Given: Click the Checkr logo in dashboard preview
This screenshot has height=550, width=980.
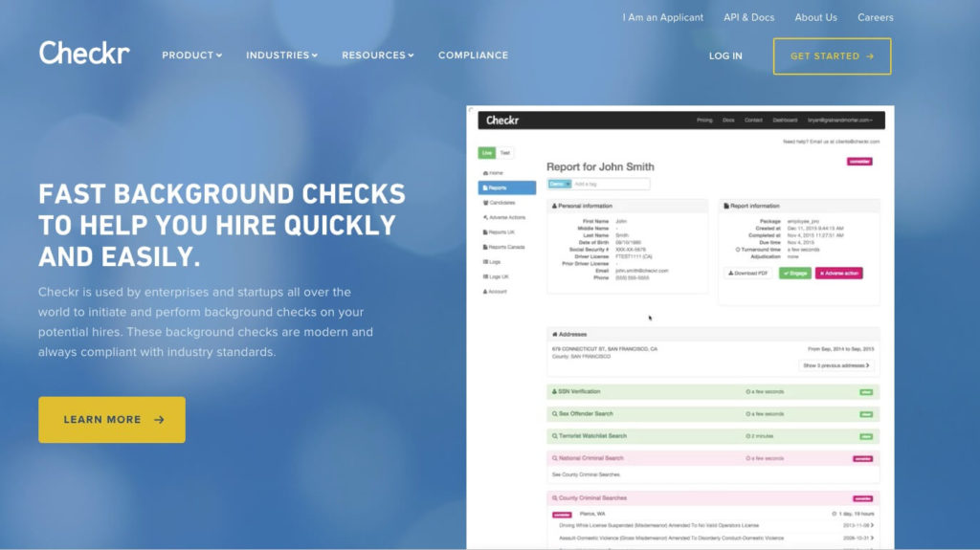Looking at the screenshot, I should click(502, 120).
